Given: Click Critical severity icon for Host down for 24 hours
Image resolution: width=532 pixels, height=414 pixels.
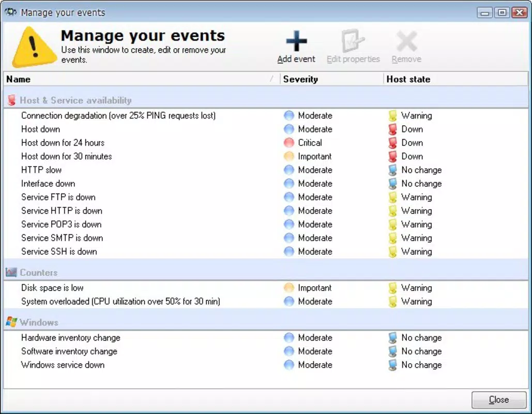Looking at the screenshot, I should pyautogui.click(x=288, y=143).
